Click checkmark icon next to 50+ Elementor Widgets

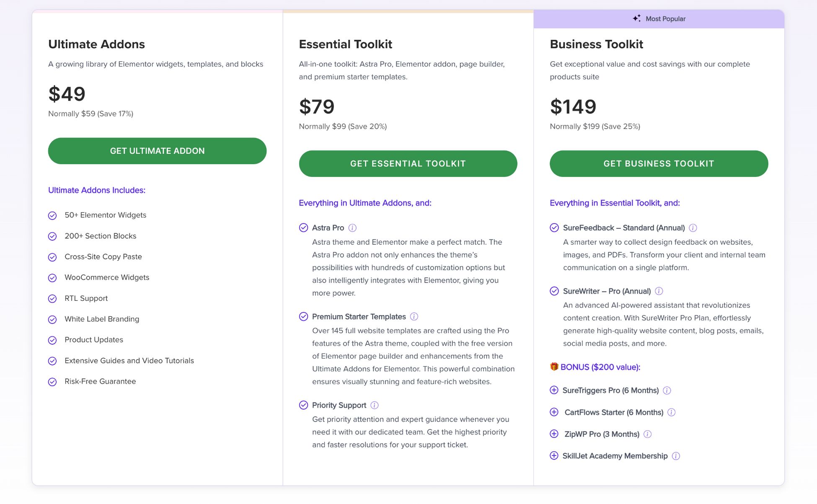pos(52,215)
